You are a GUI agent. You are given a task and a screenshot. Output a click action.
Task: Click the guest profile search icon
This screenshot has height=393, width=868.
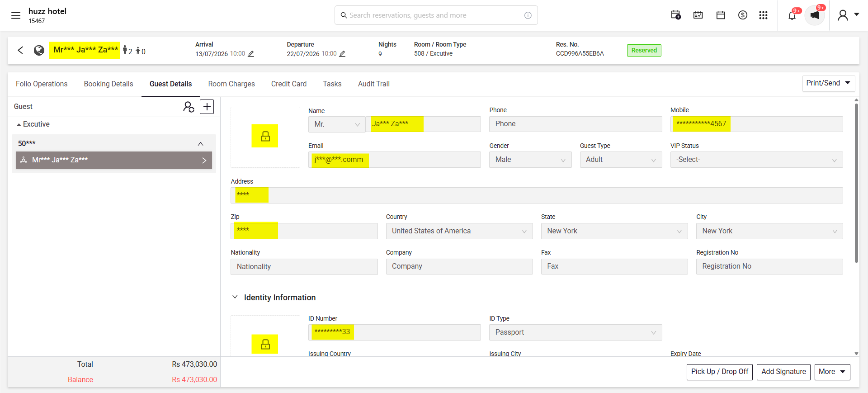tap(189, 107)
